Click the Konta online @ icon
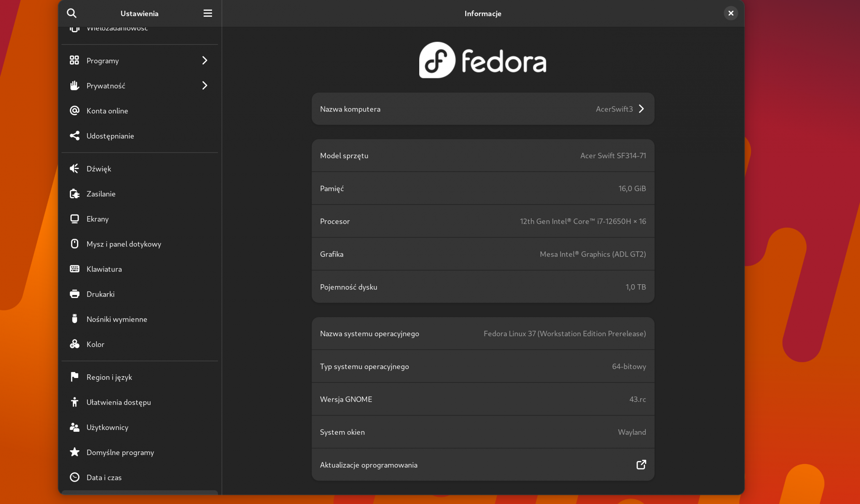The height and width of the screenshot is (504, 860). pos(74,110)
